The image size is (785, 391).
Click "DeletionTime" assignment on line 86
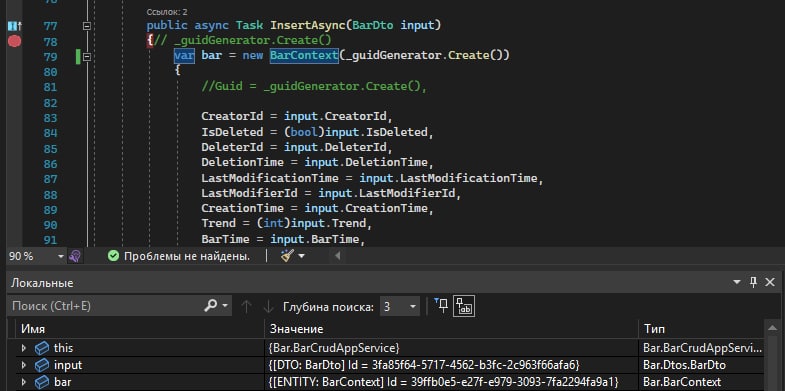coord(317,162)
